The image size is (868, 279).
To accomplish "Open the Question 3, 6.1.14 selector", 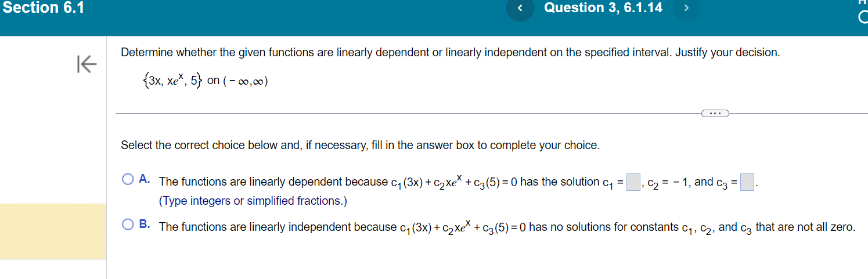I will point(603,8).
